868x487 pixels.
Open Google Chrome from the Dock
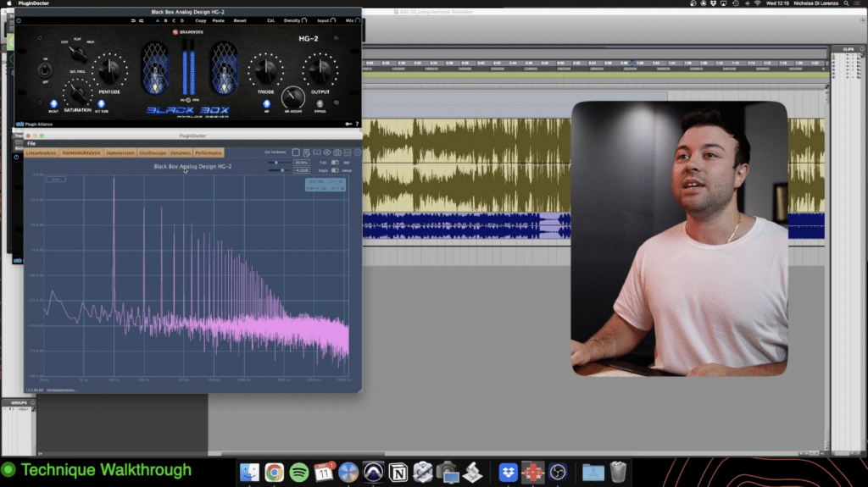coord(274,472)
